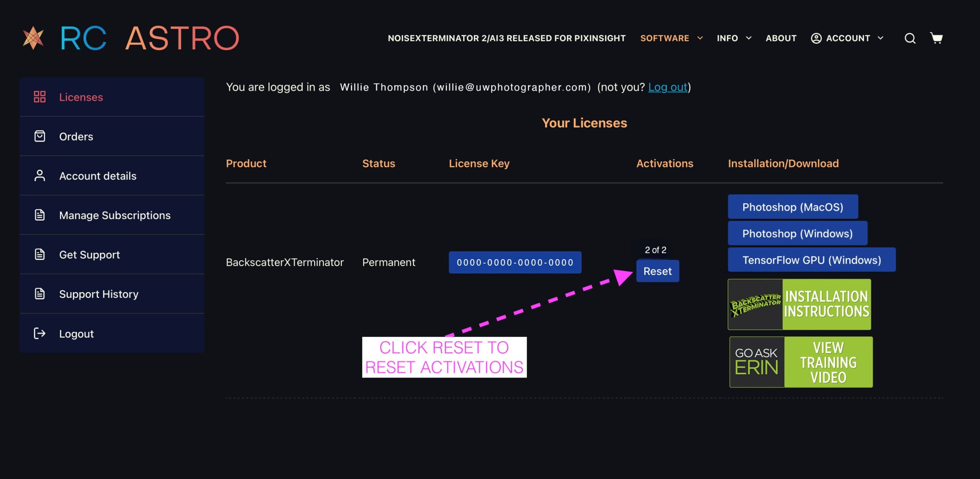Viewport: 980px width, 479px height.
Task: Click the RC ASTRO site title
Action: (x=149, y=38)
